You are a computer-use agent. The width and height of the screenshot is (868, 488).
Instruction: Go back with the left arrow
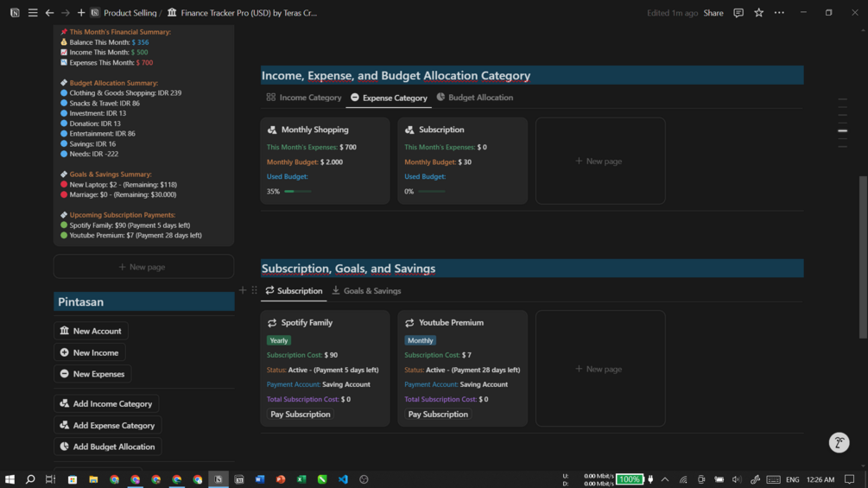[49, 13]
